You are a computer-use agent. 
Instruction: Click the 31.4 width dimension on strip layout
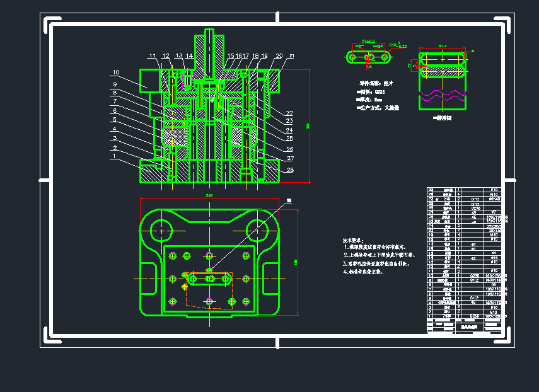click(x=443, y=45)
